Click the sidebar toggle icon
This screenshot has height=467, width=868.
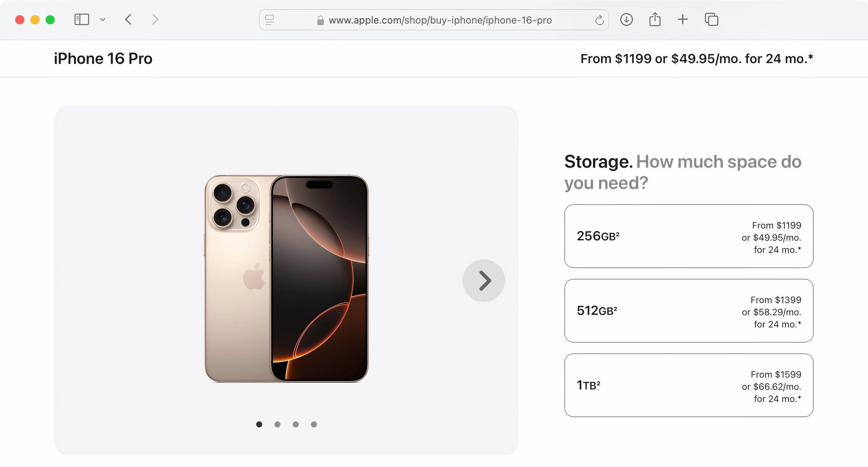[81, 19]
